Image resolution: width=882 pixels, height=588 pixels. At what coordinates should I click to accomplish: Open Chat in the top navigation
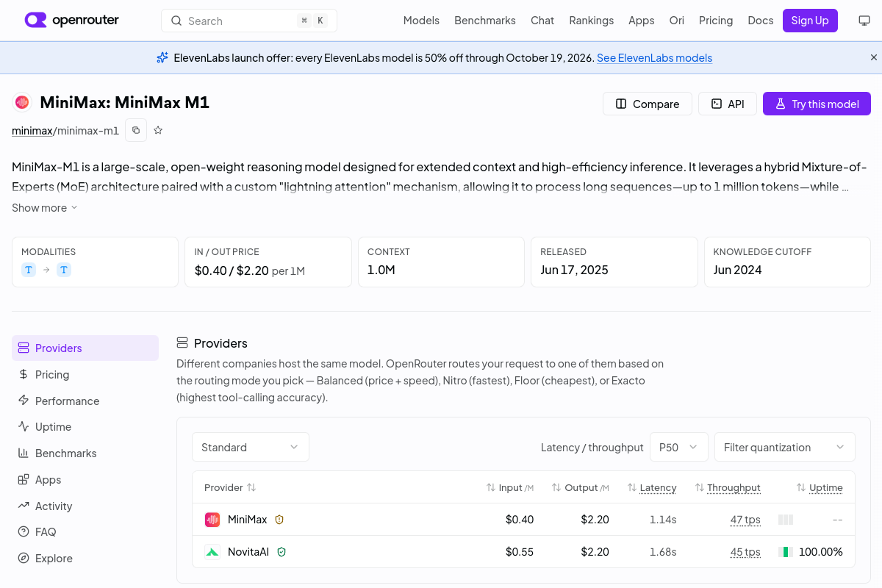point(542,21)
